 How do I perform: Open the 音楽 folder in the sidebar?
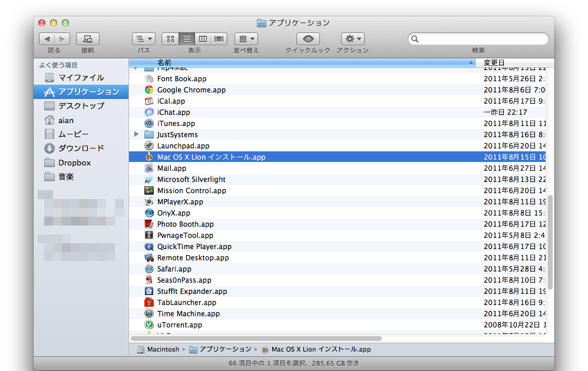tap(81, 177)
